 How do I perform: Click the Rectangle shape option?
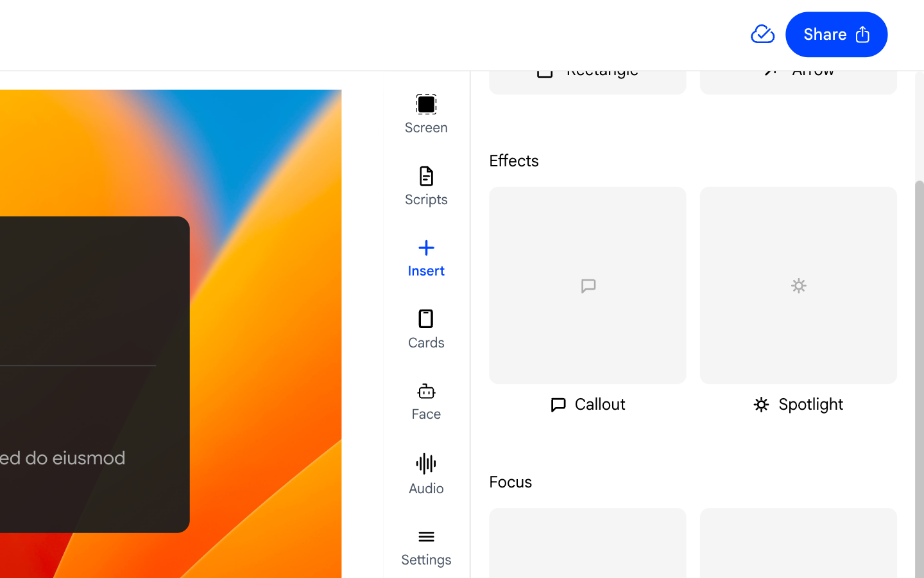(588, 82)
